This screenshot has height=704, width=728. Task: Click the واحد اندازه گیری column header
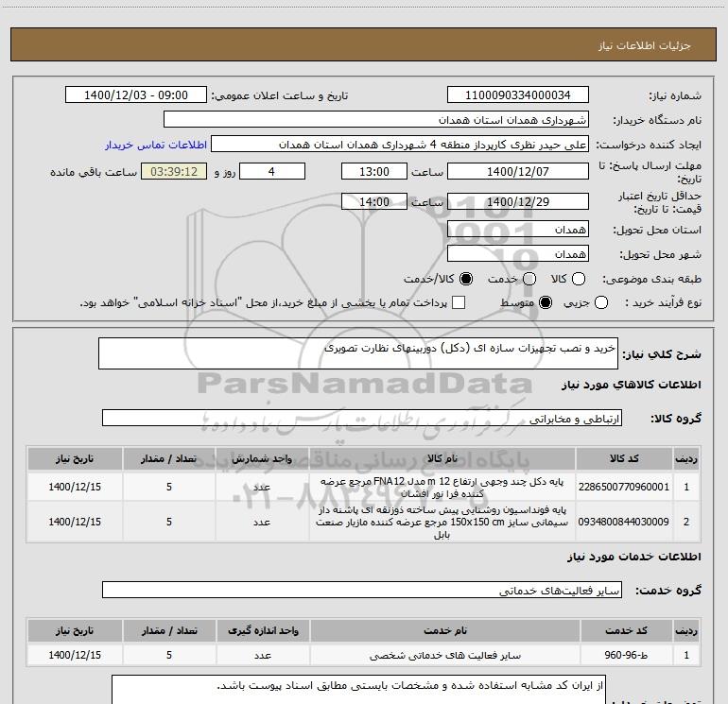click(263, 630)
